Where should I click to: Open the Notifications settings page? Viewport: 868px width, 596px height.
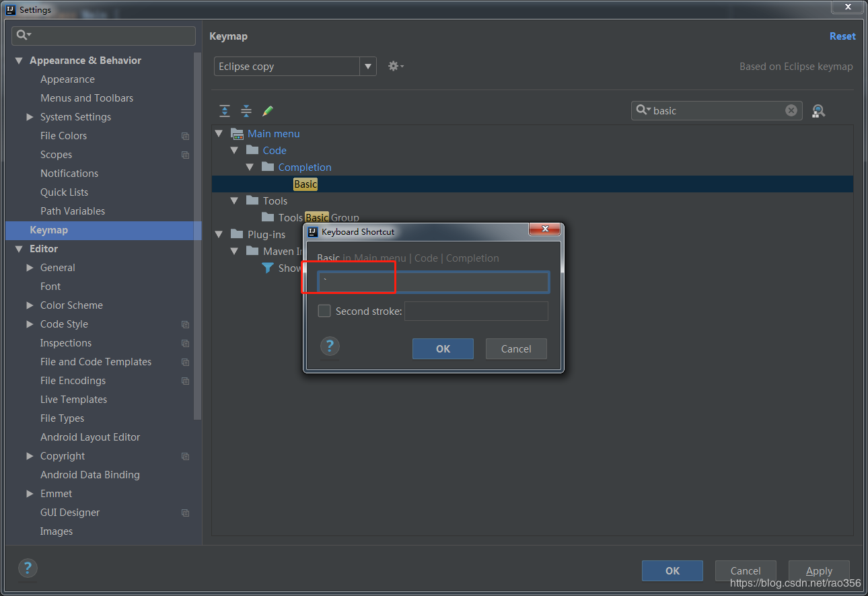(x=69, y=174)
